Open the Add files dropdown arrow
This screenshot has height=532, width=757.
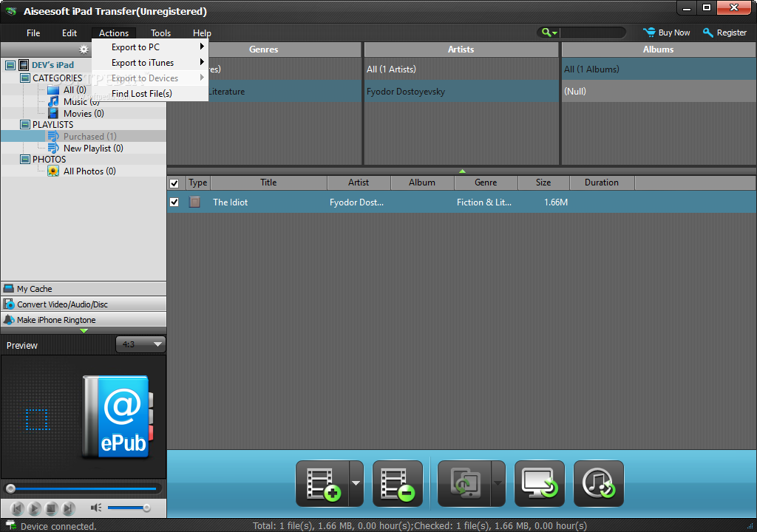click(356, 484)
